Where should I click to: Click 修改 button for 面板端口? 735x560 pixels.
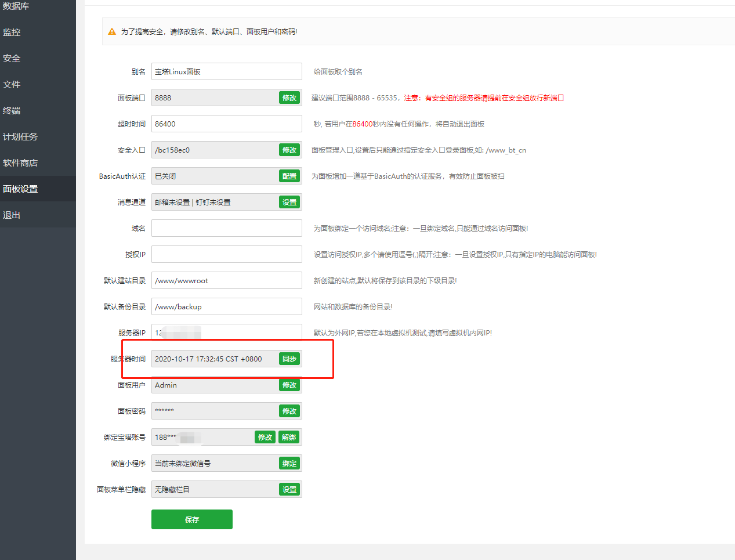[x=289, y=97]
